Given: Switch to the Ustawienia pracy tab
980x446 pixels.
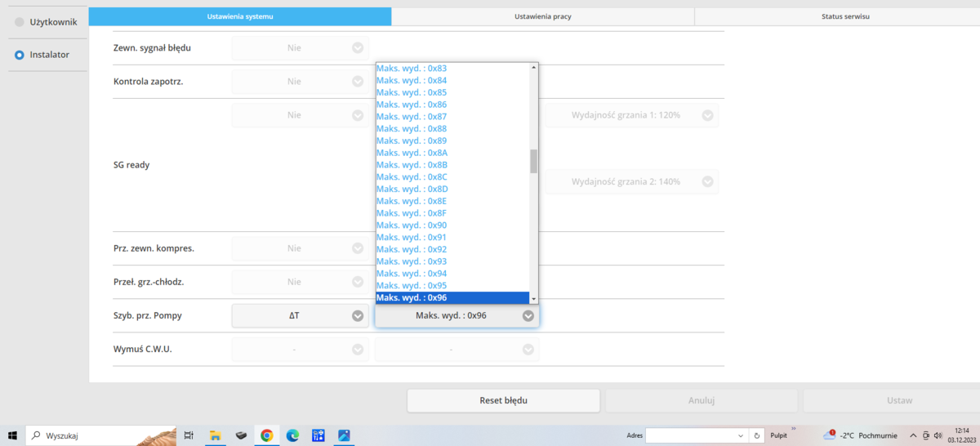Looking at the screenshot, I should coord(542,16).
